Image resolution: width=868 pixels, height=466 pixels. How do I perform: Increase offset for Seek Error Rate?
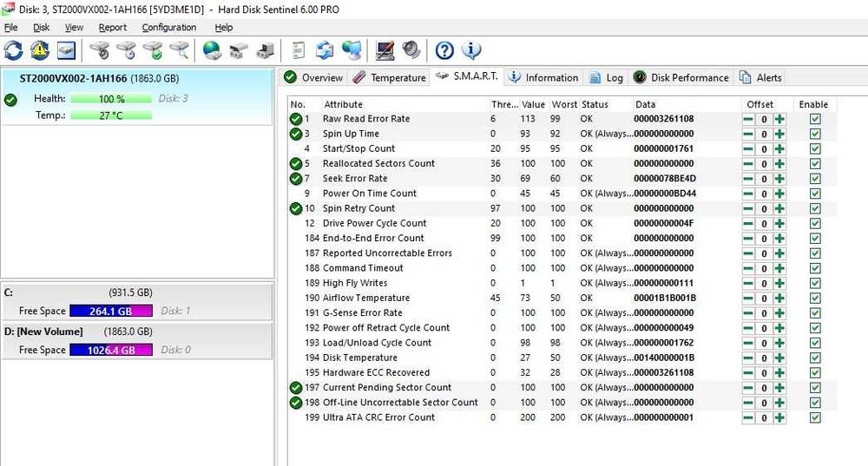pyautogui.click(x=779, y=179)
